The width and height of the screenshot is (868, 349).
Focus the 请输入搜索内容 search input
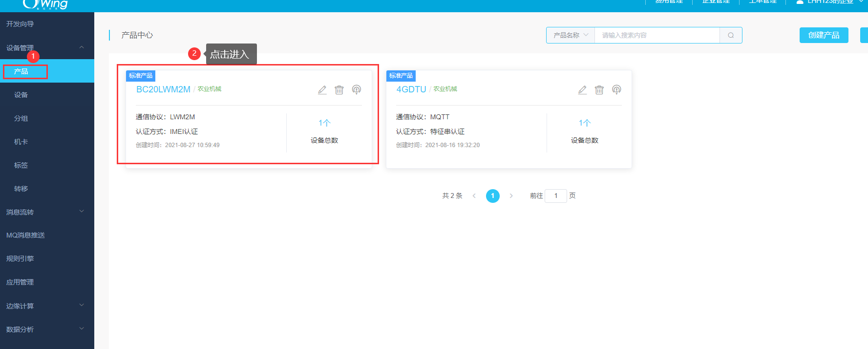(657, 35)
